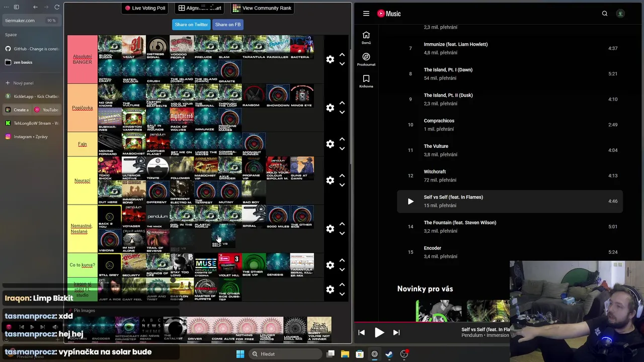Screen dimensions: 644x362
Task: Click Co to kurva? tier label
Action: (x=83, y=265)
